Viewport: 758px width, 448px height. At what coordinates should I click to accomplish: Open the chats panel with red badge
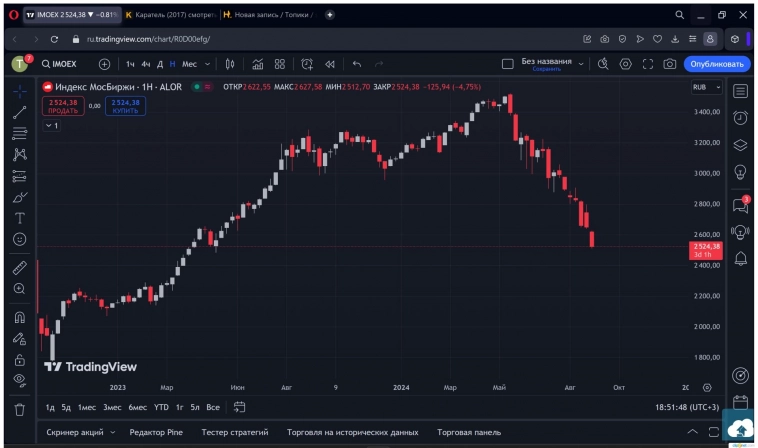740,205
